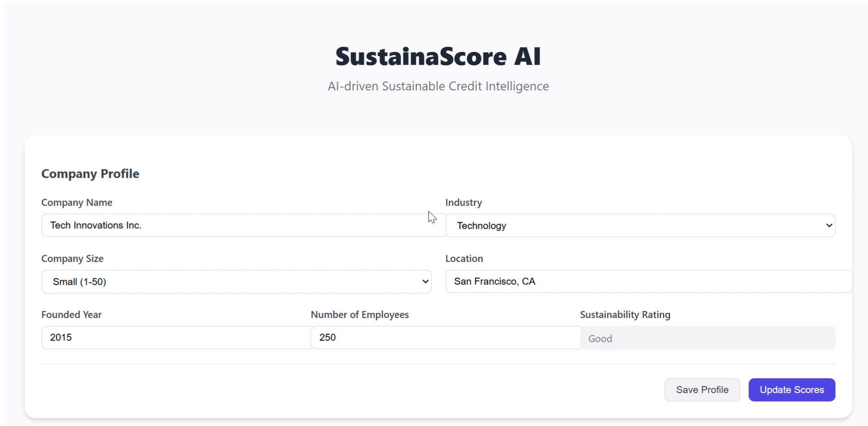
Task: Click the Sustainability Rating label
Action: point(625,315)
